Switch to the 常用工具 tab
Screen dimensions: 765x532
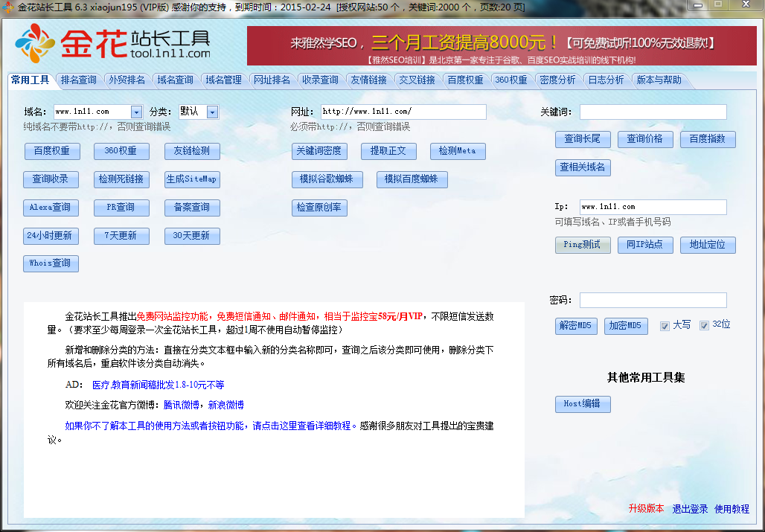point(31,80)
